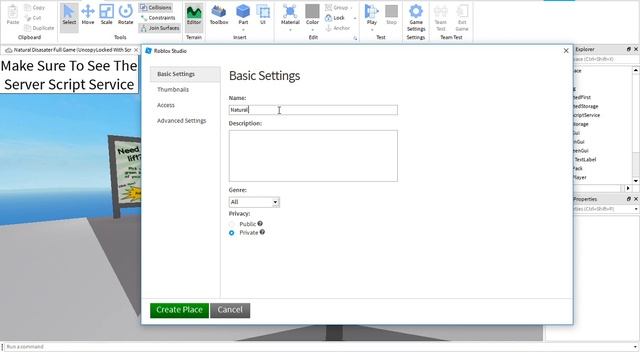Activate the Select tool
This screenshot has height=360, width=640.
[x=69, y=15]
